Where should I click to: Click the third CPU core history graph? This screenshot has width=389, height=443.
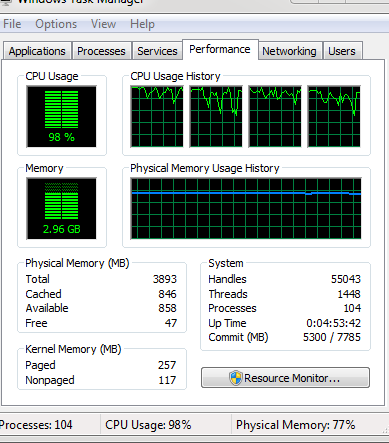(275, 116)
